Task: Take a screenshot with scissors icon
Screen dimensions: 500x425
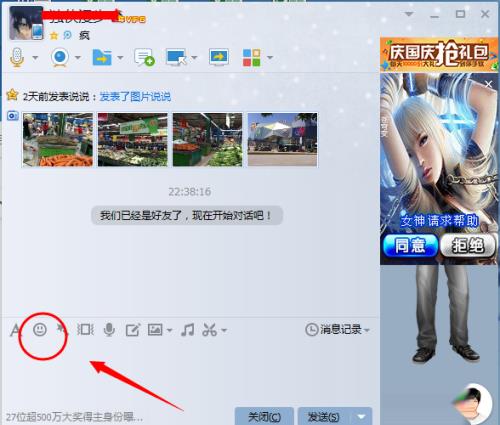Action: [210, 330]
